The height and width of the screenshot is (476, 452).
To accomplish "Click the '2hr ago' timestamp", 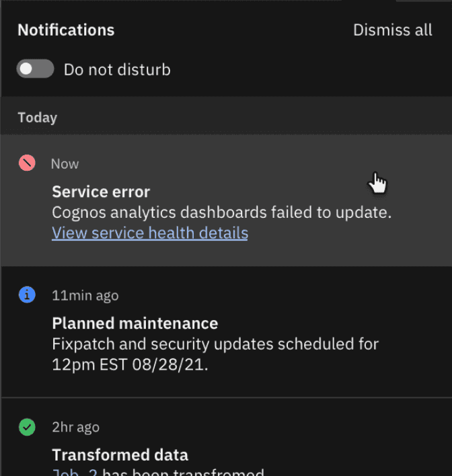I will 75,427.
